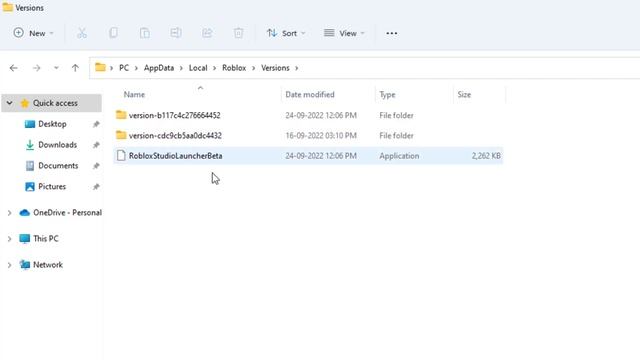Viewport: 640px width, 360px height.
Task: Click Versions in the breadcrumb path
Action: tap(275, 68)
